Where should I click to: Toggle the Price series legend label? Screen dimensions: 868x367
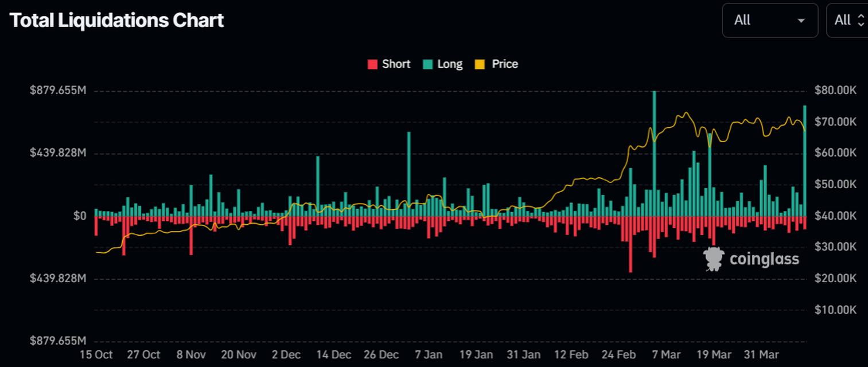[505, 64]
